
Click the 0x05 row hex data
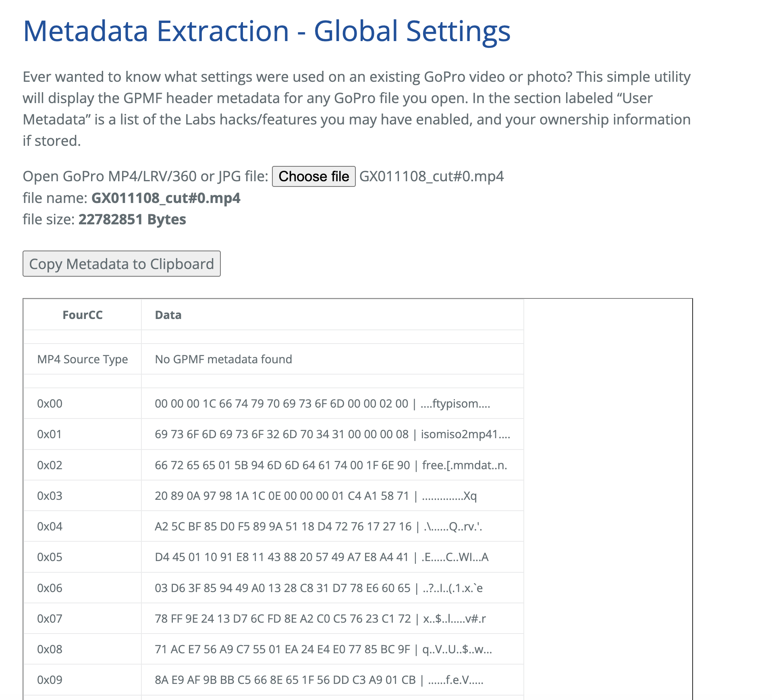[x=321, y=557]
